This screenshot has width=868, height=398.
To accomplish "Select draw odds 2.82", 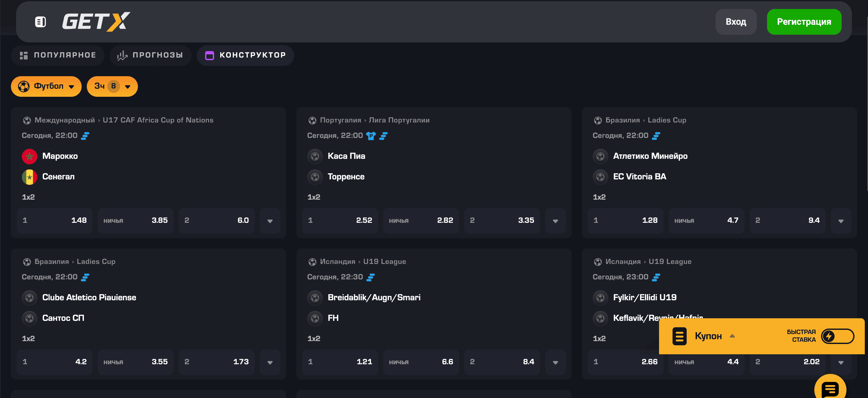I will coord(421,221).
